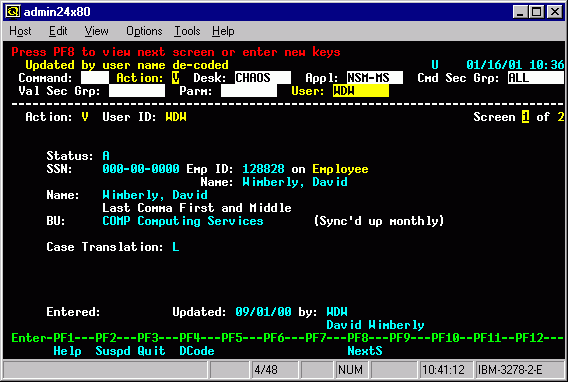
Task: Click the admin24x80 title bar app icon
Action: tap(13, 12)
